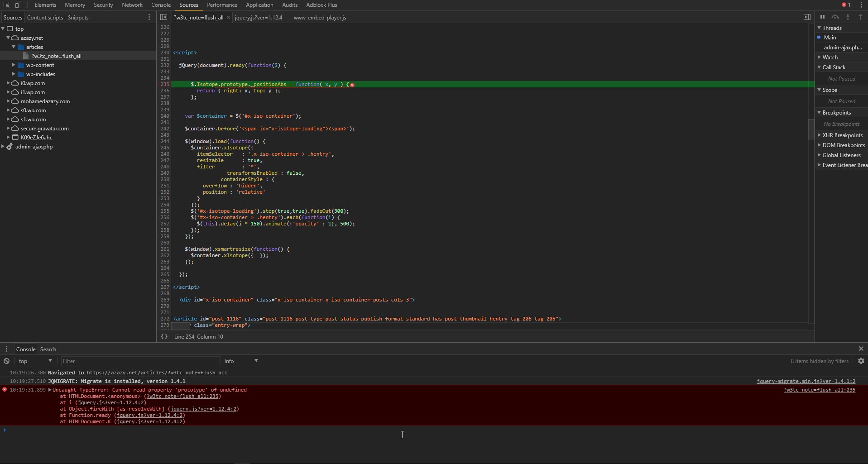Expand the secure.gravatar.com domain

[8, 128]
